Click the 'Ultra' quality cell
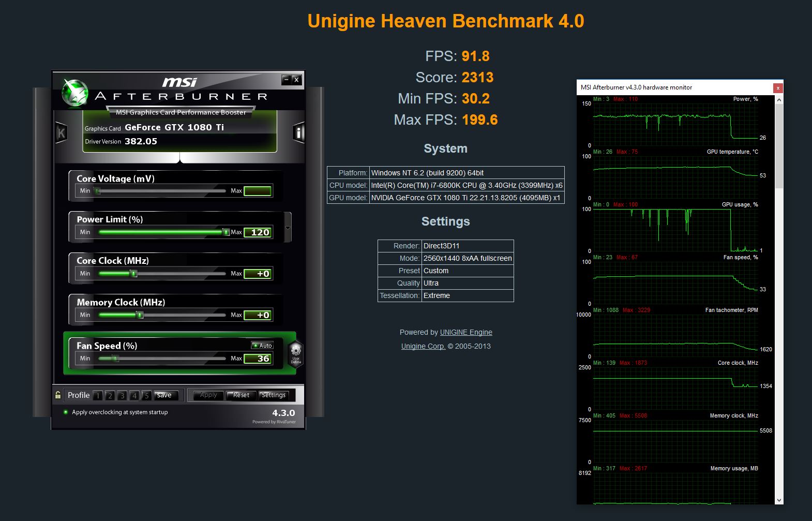This screenshot has width=812, height=521. pyautogui.click(x=468, y=283)
